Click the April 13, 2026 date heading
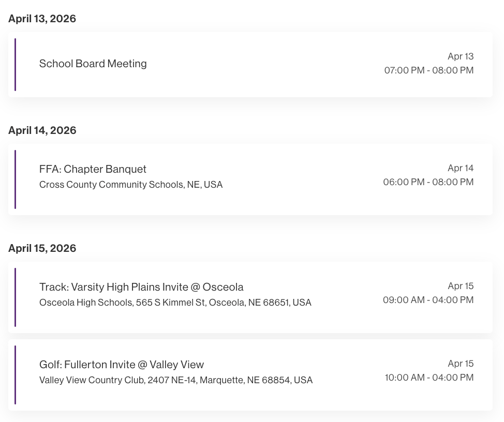This screenshot has width=504, height=422. click(x=42, y=19)
